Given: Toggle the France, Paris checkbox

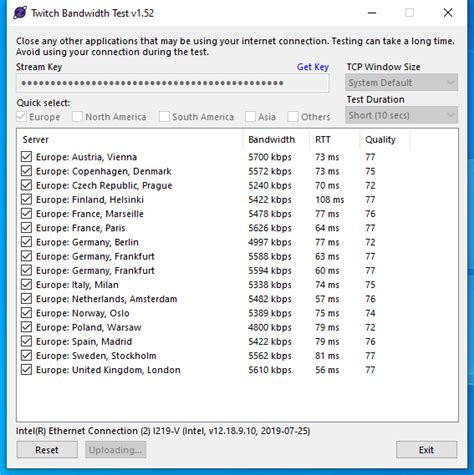Looking at the screenshot, I should tap(26, 228).
